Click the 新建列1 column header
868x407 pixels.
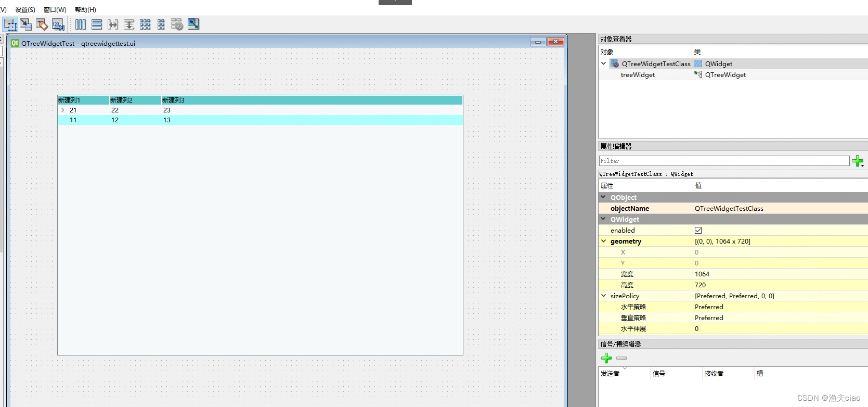point(83,100)
